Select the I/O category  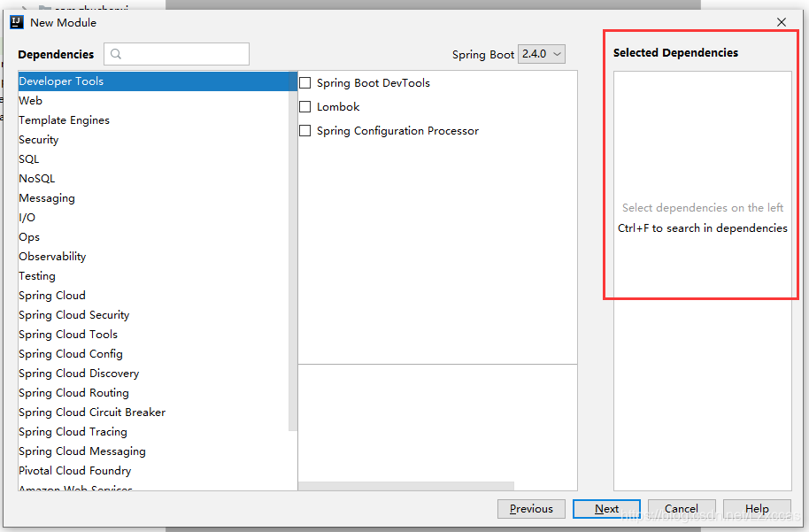158,218
